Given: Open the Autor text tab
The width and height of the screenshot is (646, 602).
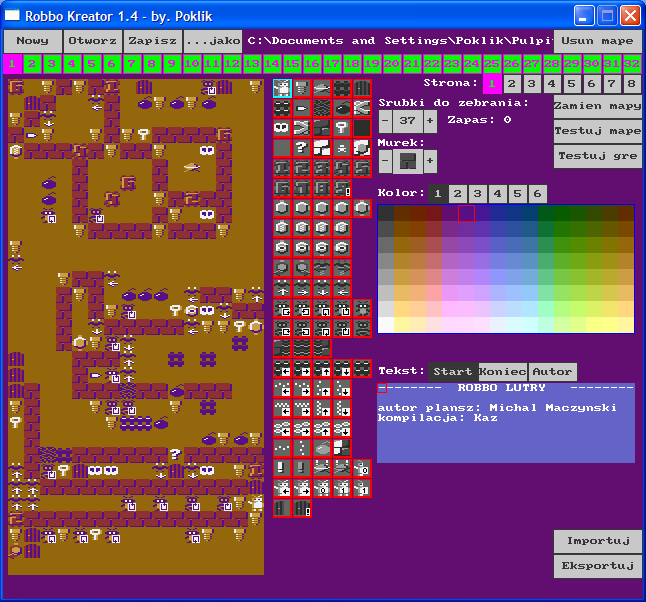Looking at the screenshot, I should click(x=552, y=372).
